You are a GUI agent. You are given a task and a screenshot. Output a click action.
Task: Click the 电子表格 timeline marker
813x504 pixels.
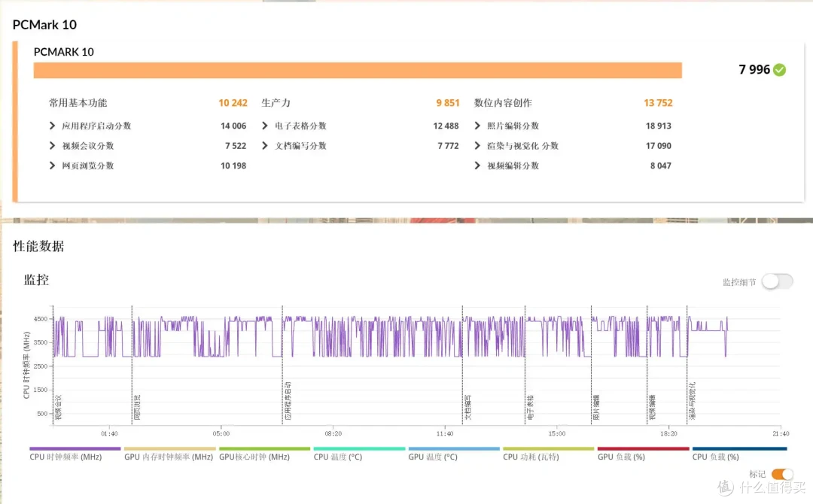point(530,407)
